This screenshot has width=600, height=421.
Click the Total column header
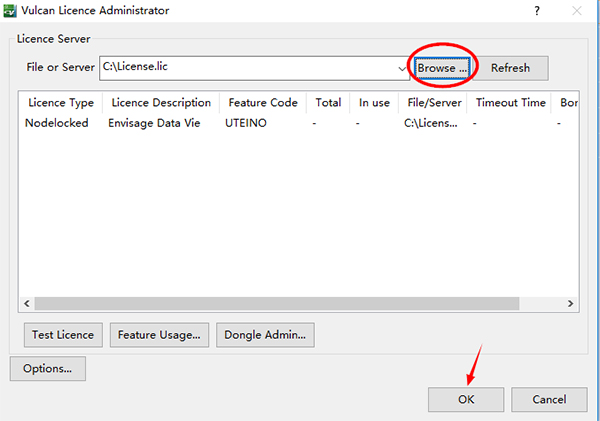(328, 103)
